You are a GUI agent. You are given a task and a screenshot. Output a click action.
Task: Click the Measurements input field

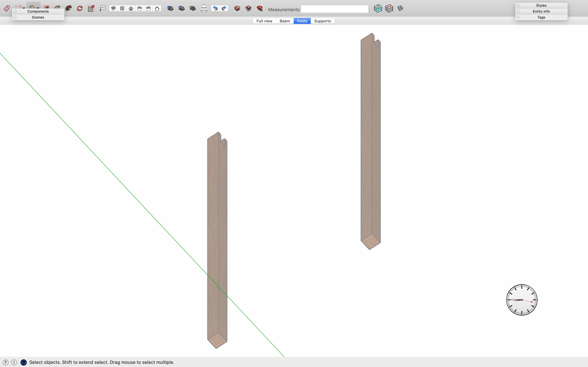tap(334, 9)
